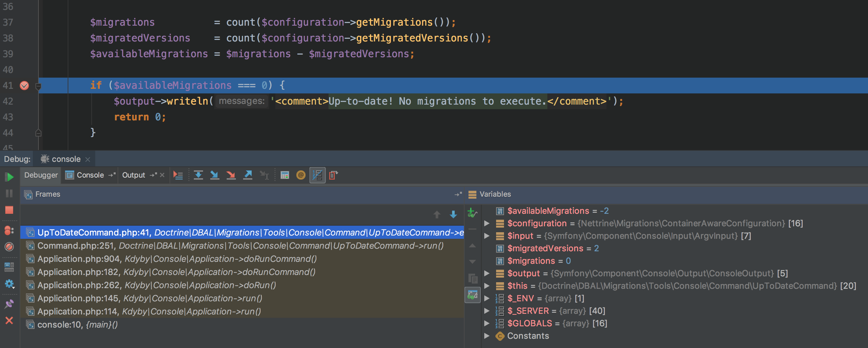Click the Pause Program icon
Screen dimensions: 868x348
[9, 193]
